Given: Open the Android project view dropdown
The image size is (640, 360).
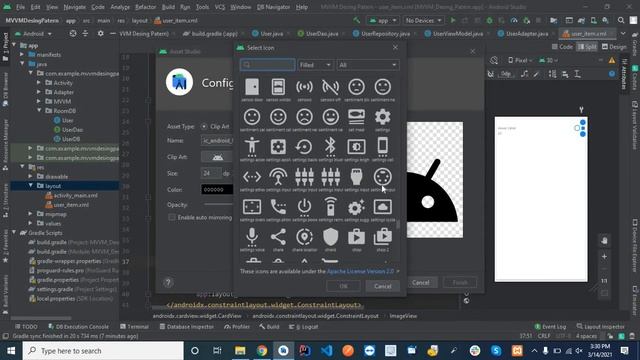Looking at the screenshot, I should (x=33, y=33).
